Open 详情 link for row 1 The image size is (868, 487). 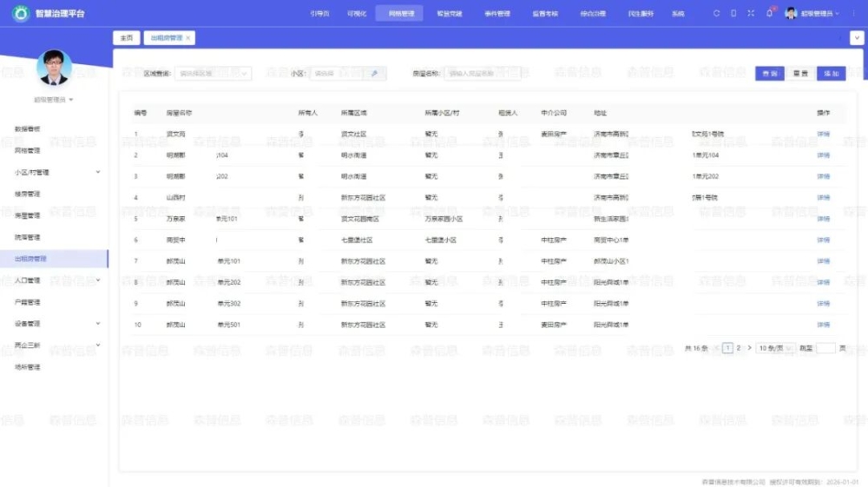click(x=823, y=135)
